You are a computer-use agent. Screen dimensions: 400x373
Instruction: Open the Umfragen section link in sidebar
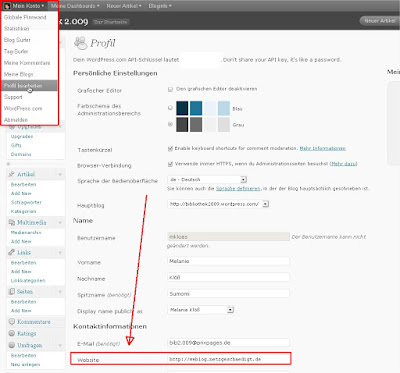(30, 345)
